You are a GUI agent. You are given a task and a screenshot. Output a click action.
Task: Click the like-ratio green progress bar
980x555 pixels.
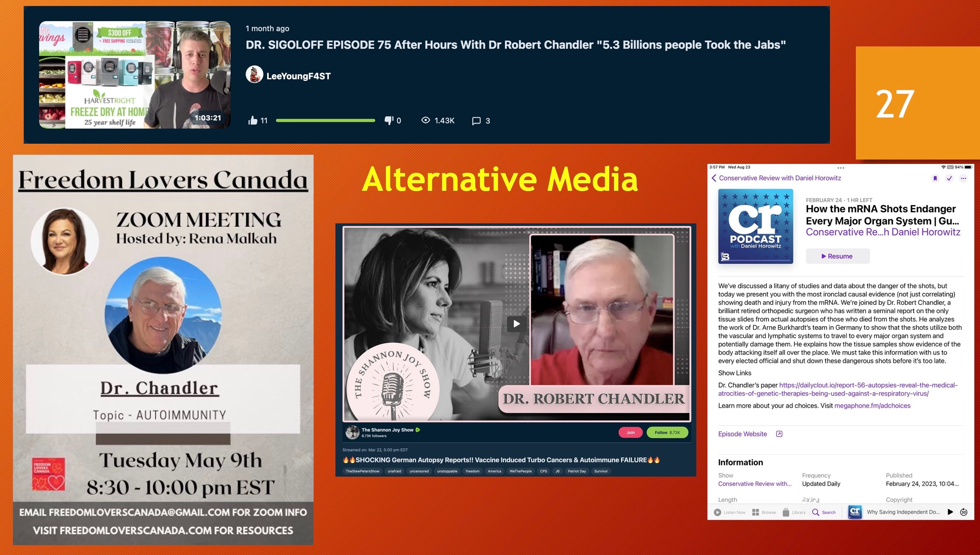(x=325, y=120)
